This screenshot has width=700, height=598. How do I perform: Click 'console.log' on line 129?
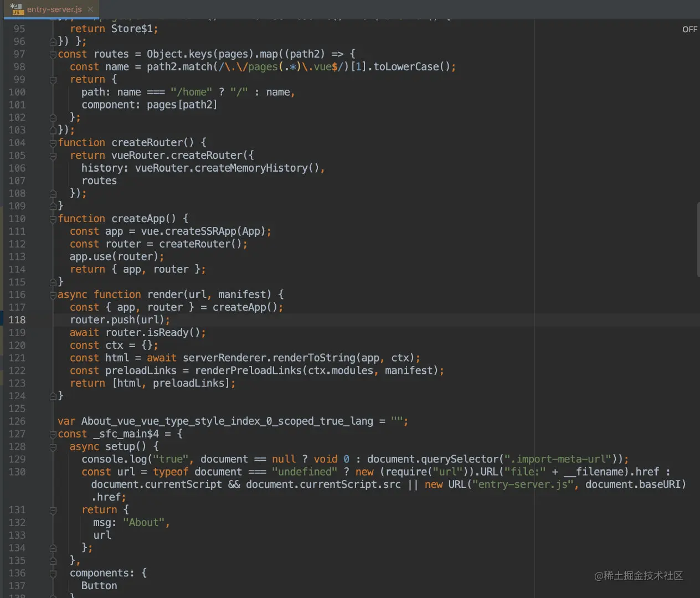tap(114, 460)
